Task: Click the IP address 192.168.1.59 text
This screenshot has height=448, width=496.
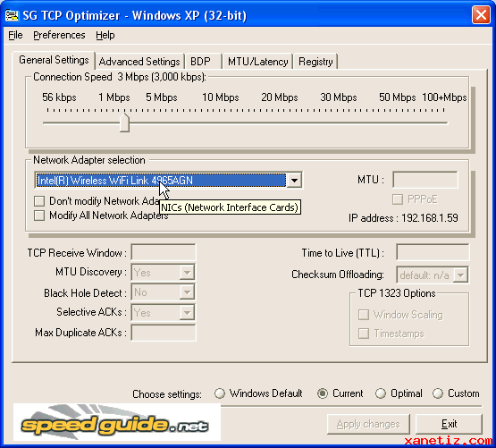Action: (403, 218)
